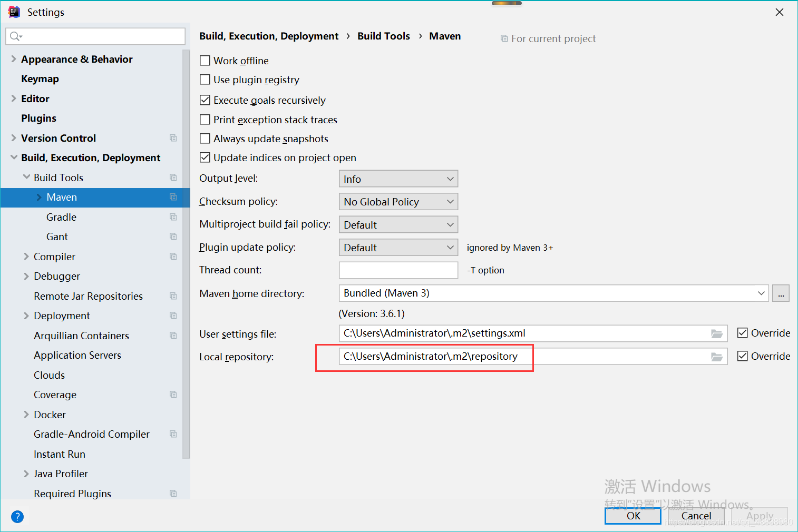Click the IntelliJ logo in title bar
This screenshot has width=798, height=532.
point(14,12)
